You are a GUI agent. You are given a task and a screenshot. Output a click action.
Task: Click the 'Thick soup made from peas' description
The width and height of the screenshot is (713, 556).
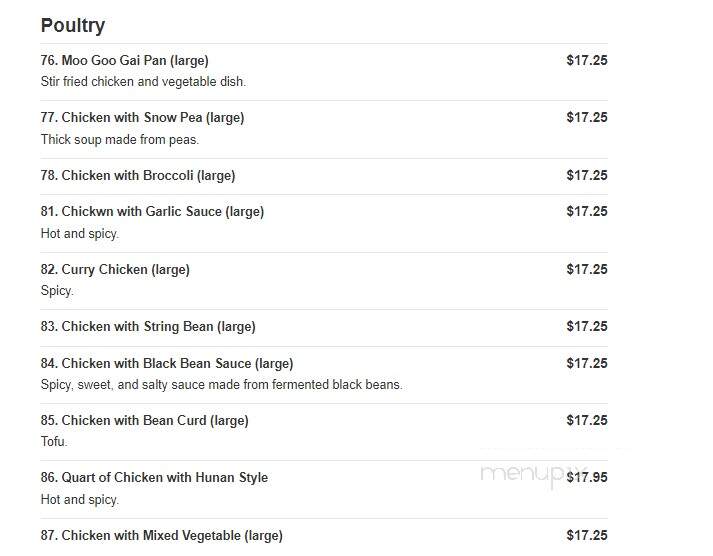(120, 140)
